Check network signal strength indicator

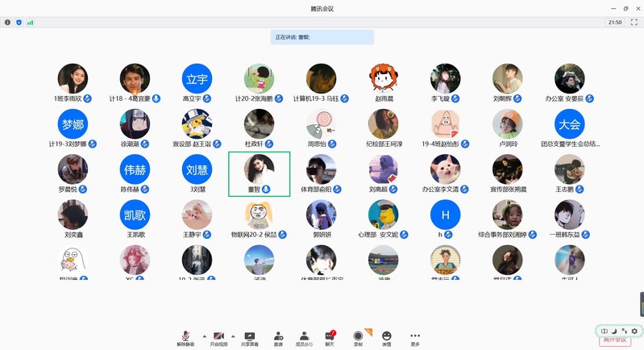(31, 23)
